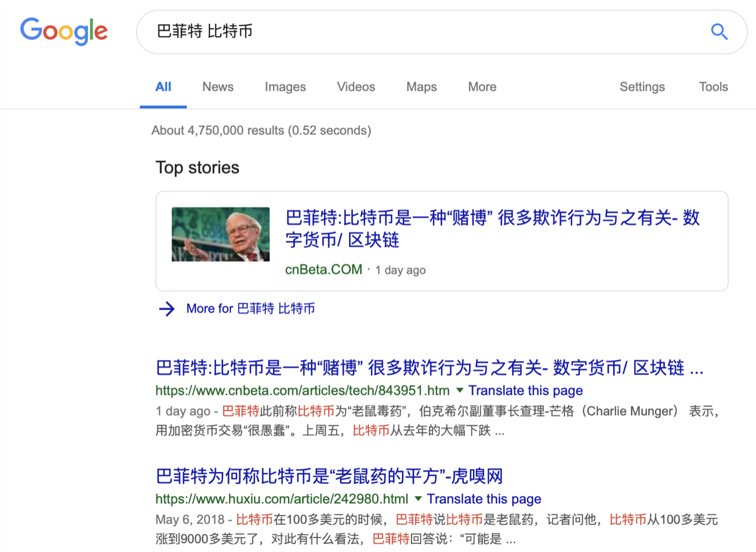The height and width of the screenshot is (552, 756).
Task: Open the search Tools options
Action: (x=713, y=87)
